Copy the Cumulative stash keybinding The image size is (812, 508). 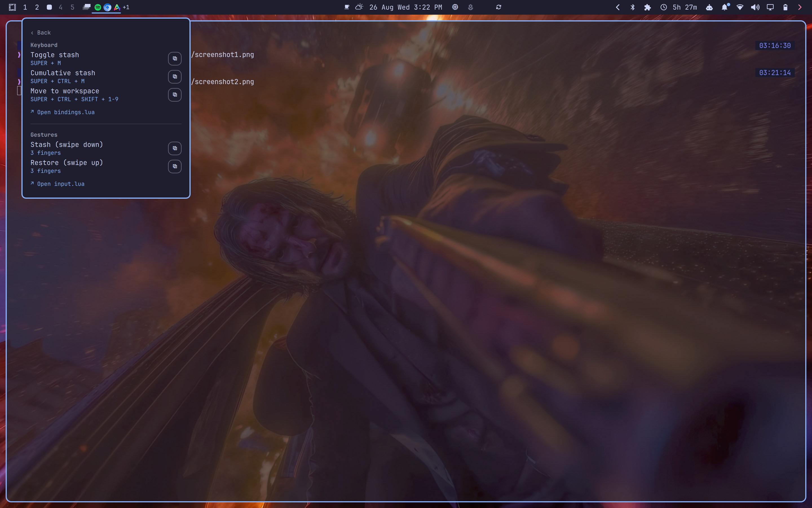175,77
